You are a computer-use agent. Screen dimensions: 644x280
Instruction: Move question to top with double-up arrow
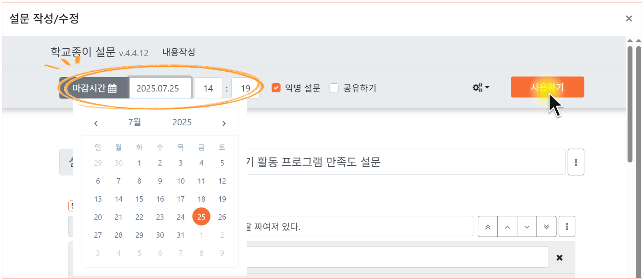[488, 227]
